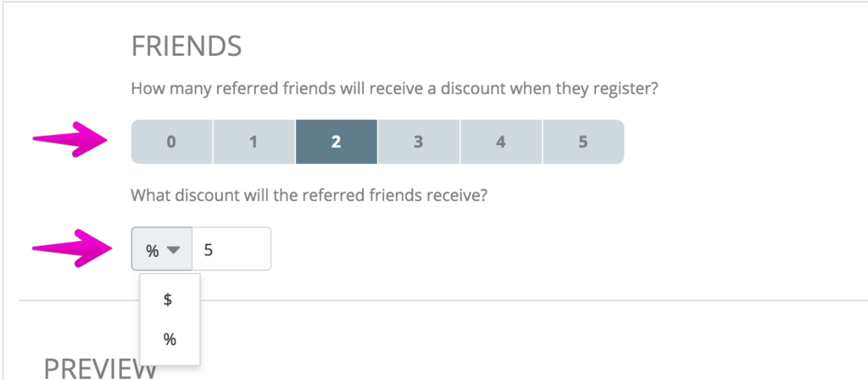Click the divider line above PREVIEW
Viewport: 868px width, 380px height.
pos(442,301)
